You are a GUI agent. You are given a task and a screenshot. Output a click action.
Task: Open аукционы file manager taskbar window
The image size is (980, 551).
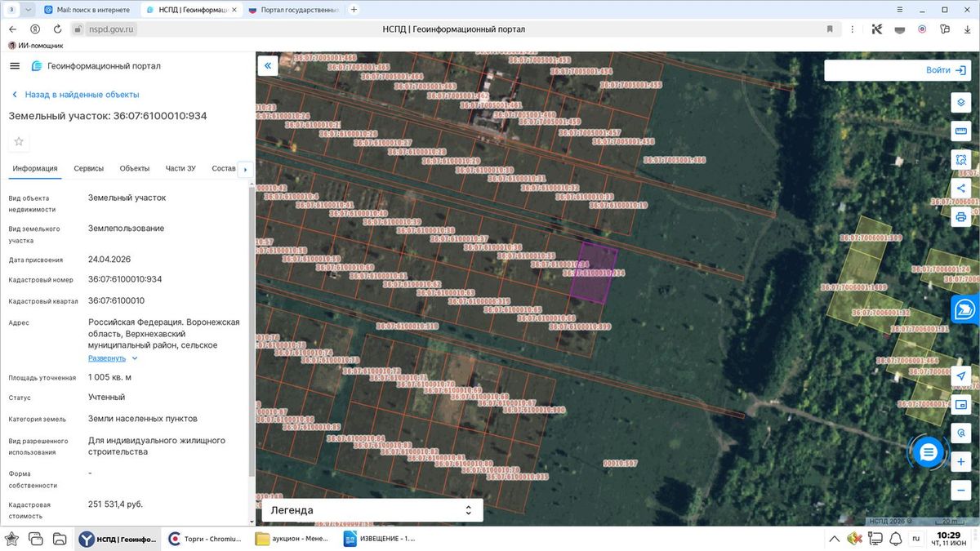[x=292, y=539]
